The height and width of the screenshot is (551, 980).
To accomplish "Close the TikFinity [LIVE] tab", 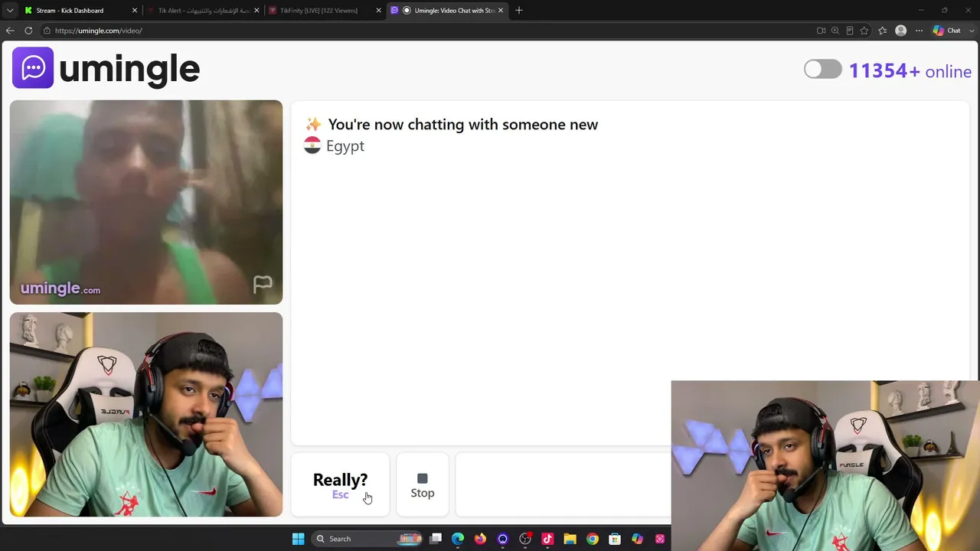I will [378, 11].
